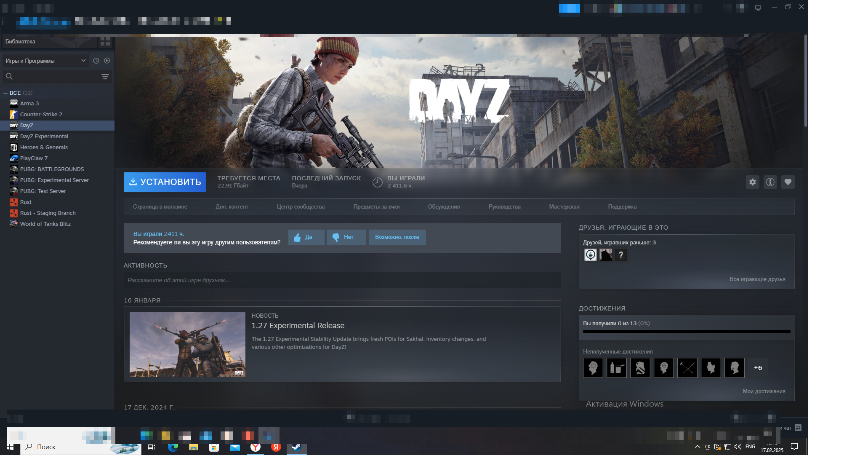Open Страница в магазине tab
Screen dimensions: 868x466
click(160, 207)
